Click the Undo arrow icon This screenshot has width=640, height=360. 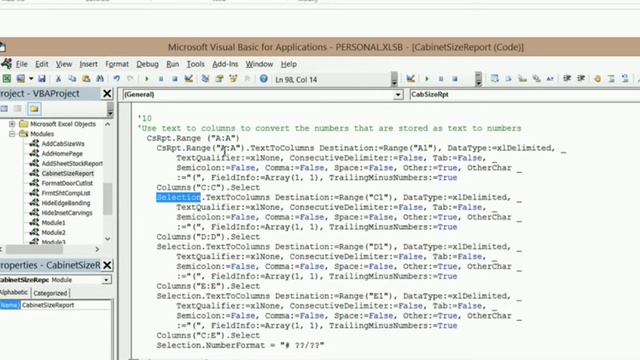(x=117, y=79)
